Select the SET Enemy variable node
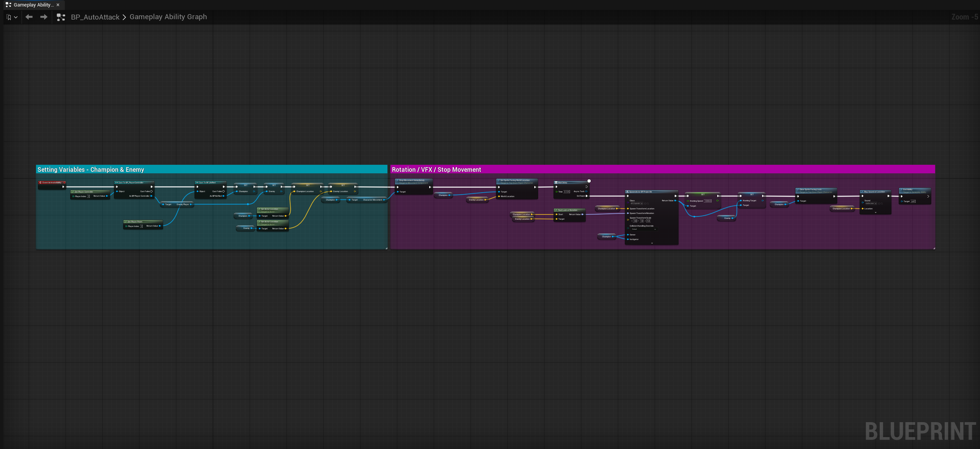980x449 pixels. coord(274,188)
